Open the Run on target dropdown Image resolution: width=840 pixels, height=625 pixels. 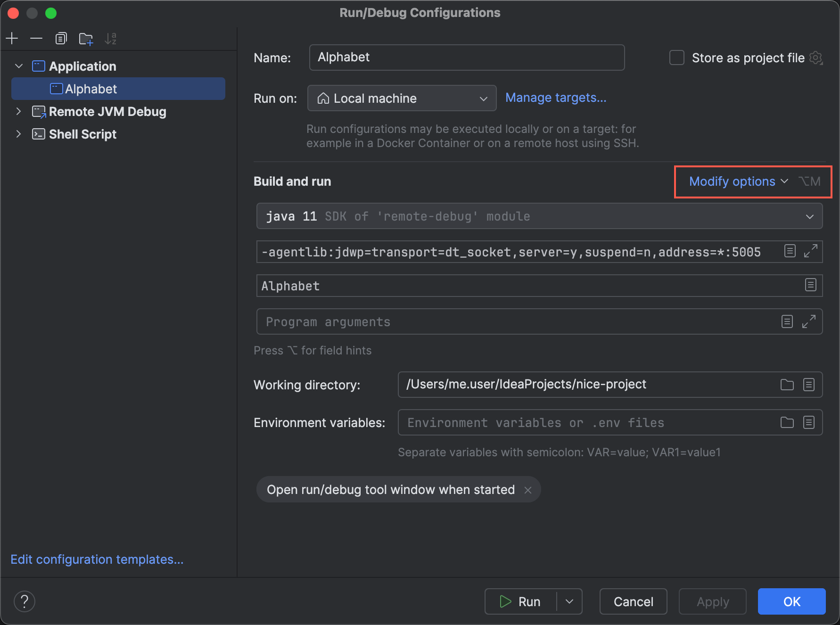coord(484,98)
